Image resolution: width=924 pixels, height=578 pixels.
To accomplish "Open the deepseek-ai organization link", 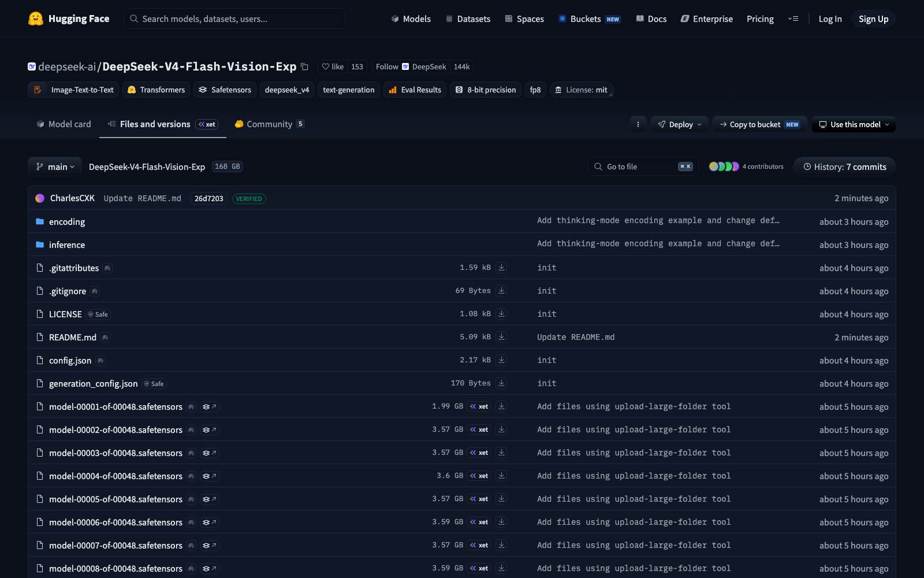I will 67,66.
